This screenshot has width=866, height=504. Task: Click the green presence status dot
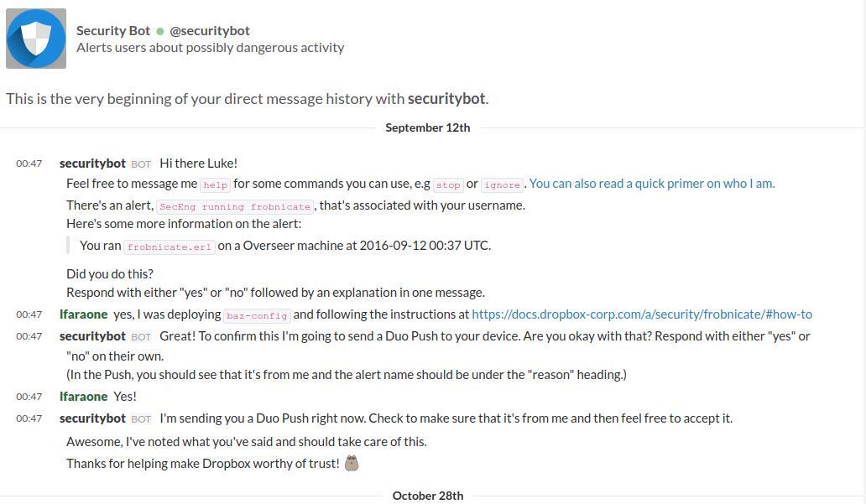(159, 31)
